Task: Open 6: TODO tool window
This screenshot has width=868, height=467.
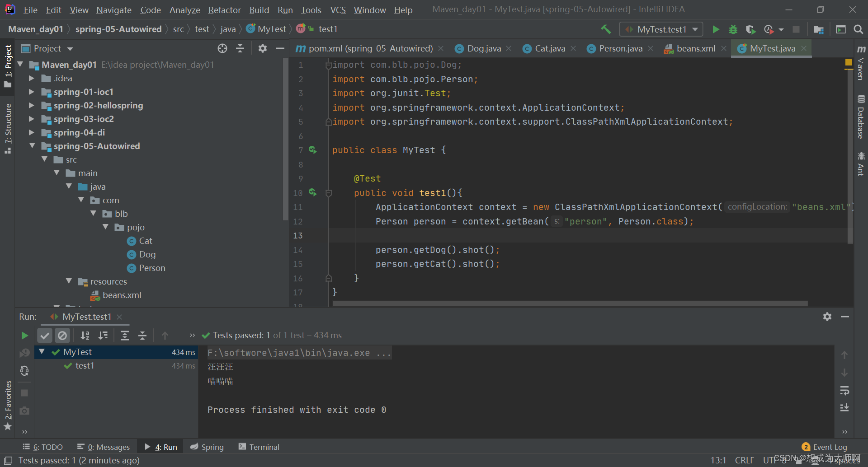Action: tap(43, 447)
